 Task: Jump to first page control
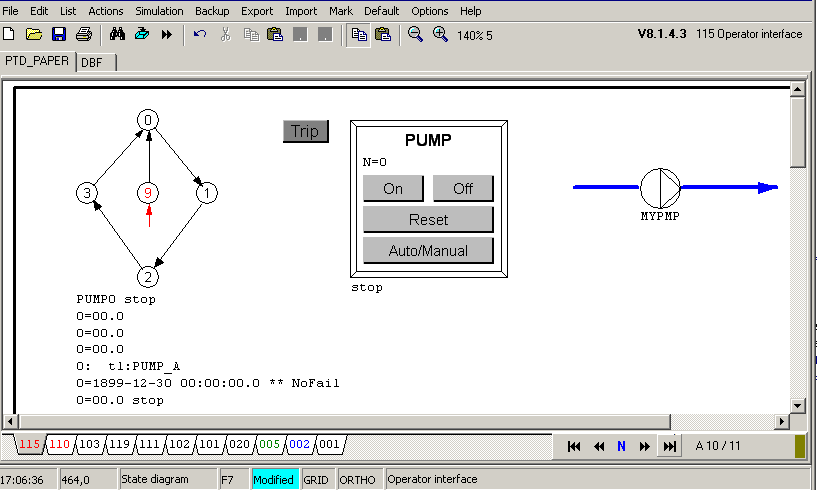coord(574,446)
